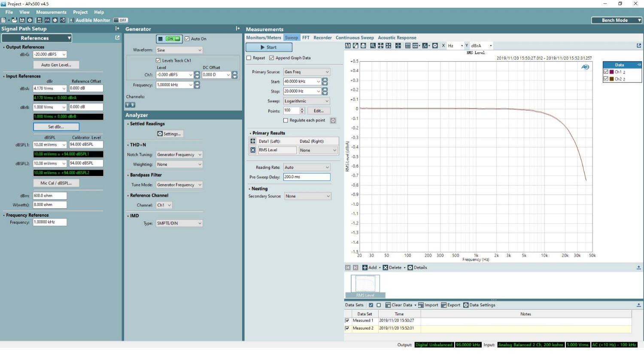Switch to the Recorder tab
This screenshot has height=358, width=644.
322,38
